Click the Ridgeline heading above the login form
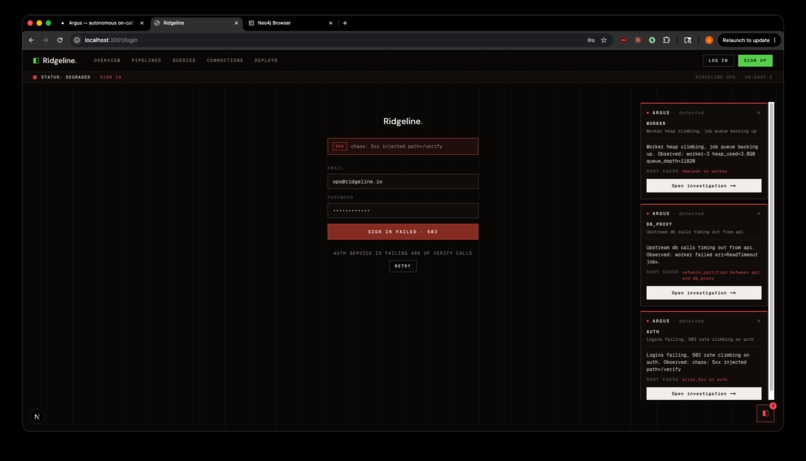 [x=402, y=121]
